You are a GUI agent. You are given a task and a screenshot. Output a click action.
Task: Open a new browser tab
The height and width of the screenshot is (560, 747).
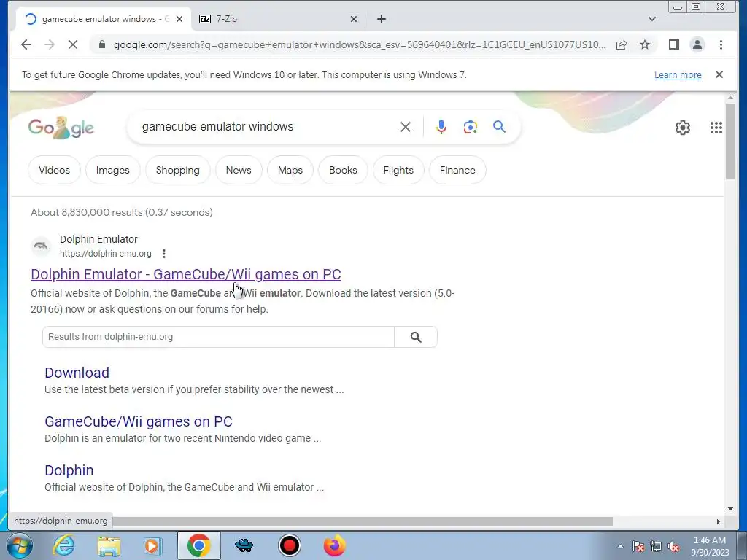[x=381, y=19]
